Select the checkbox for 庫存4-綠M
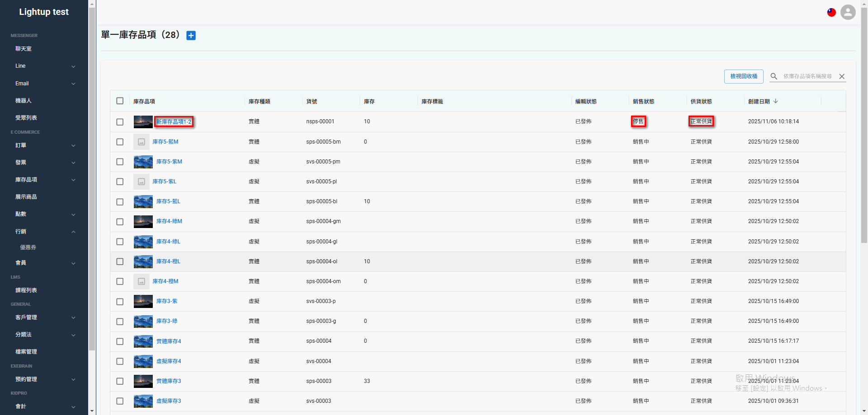The image size is (868, 415). pos(120,222)
